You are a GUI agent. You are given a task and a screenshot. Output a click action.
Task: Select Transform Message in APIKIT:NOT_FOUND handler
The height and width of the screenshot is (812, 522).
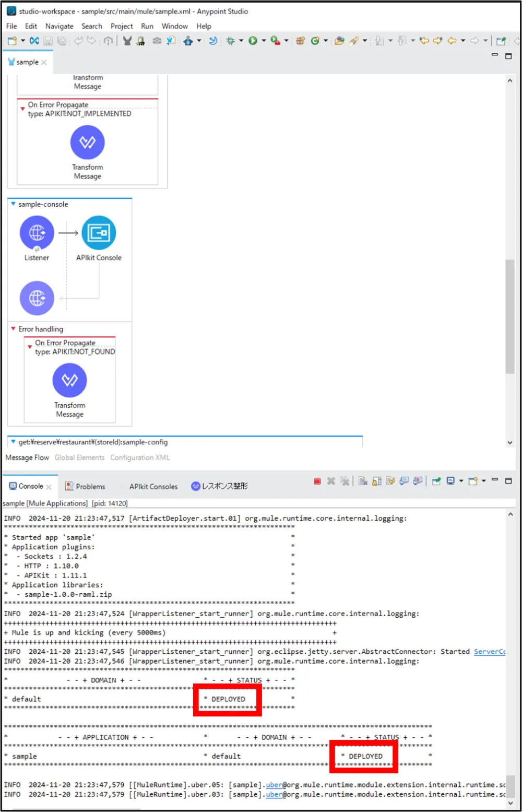point(69,380)
